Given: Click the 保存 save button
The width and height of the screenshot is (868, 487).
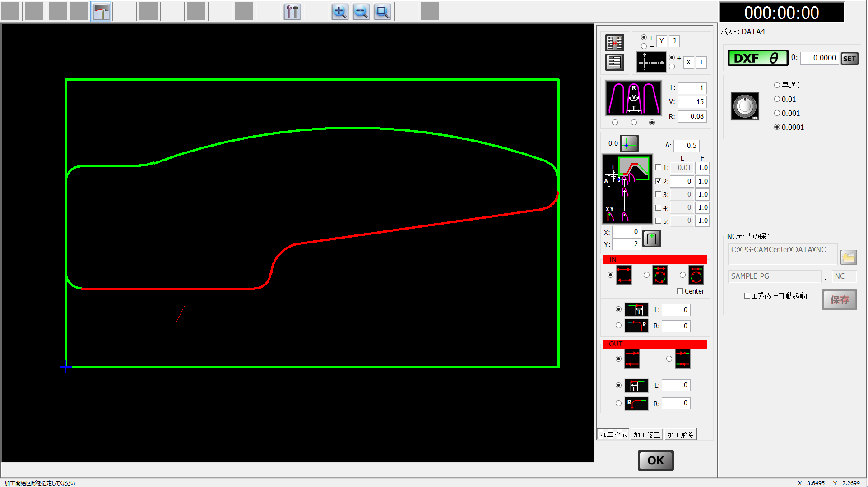Looking at the screenshot, I should 839,300.
